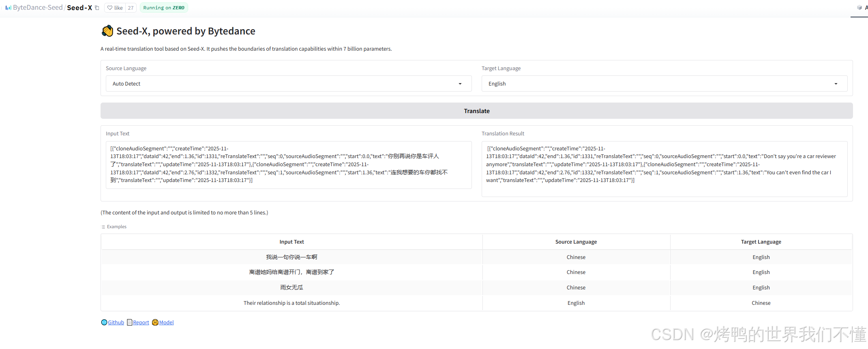This screenshot has height=349, width=868.
Task: Expand the Target Language dropdown arrow
Action: click(x=836, y=84)
